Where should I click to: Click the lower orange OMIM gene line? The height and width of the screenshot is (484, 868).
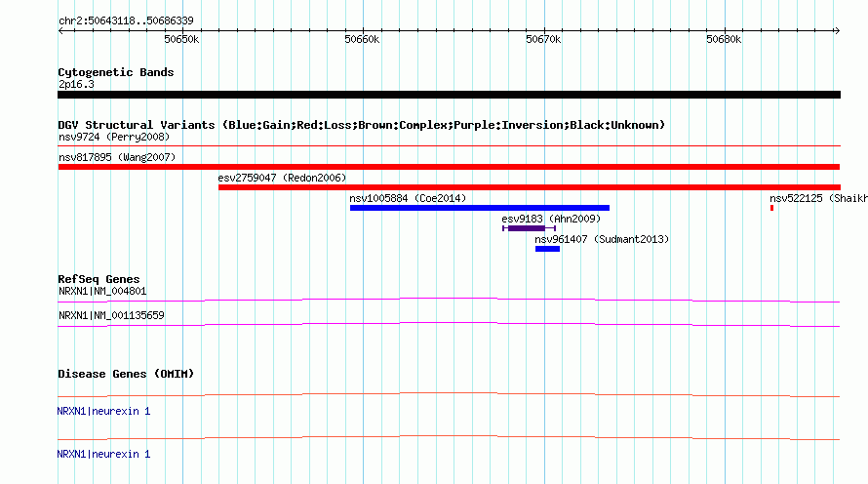[449, 437]
